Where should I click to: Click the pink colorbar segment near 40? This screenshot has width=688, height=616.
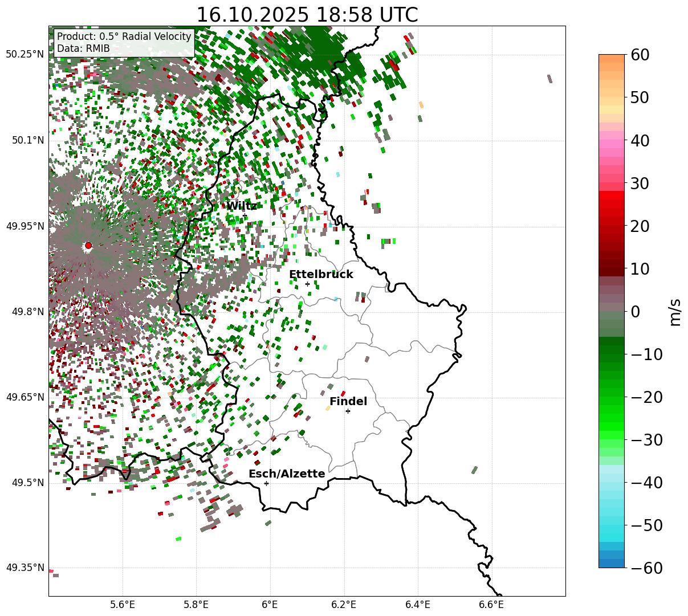coord(612,145)
